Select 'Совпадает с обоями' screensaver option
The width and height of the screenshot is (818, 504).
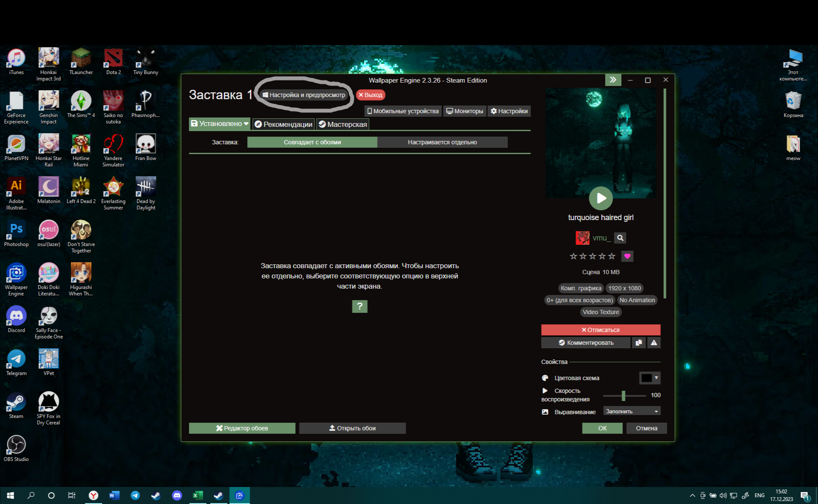312,142
